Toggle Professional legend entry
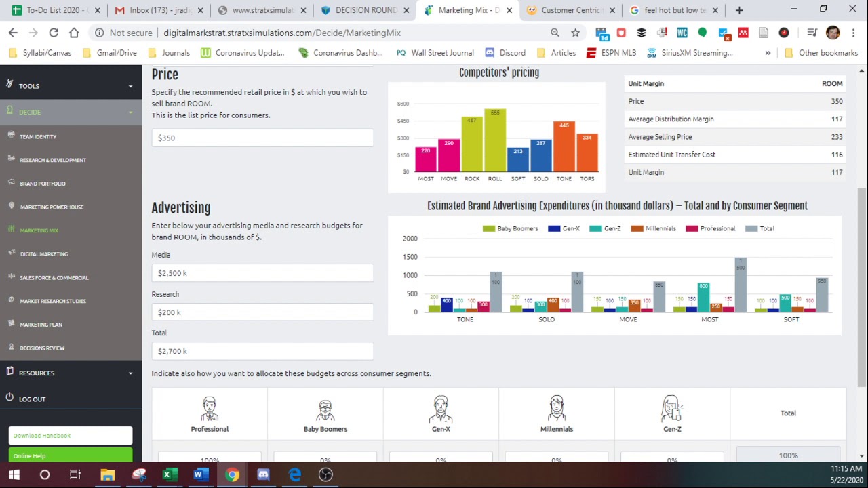The width and height of the screenshot is (868, 488). tap(711, 228)
